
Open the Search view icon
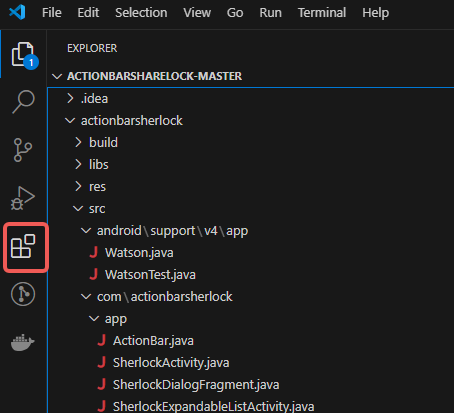(x=23, y=102)
